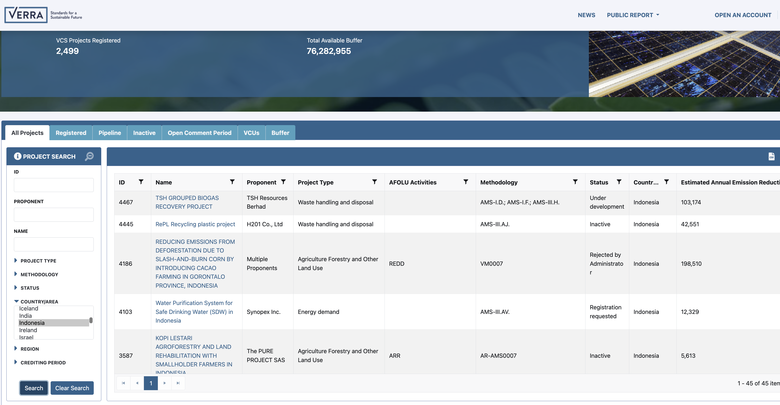
Task: Sort by the Project Type column header
Action: tap(315, 182)
